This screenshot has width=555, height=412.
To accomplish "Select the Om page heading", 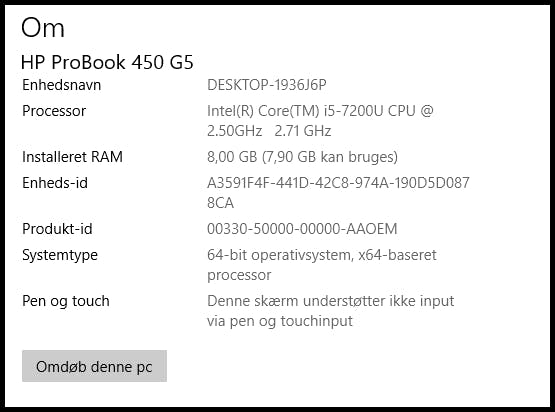I will pyautogui.click(x=43, y=28).
